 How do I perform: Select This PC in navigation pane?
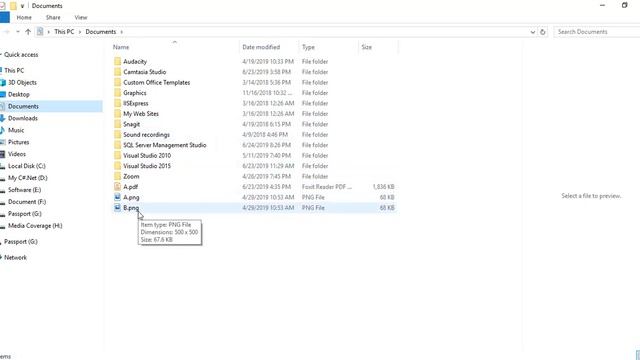pyautogui.click(x=14, y=71)
